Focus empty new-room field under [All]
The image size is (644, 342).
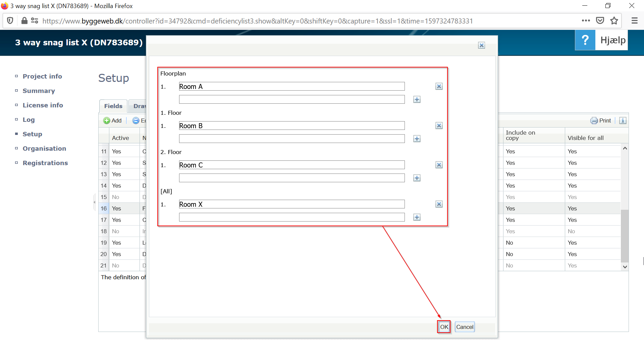292,217
